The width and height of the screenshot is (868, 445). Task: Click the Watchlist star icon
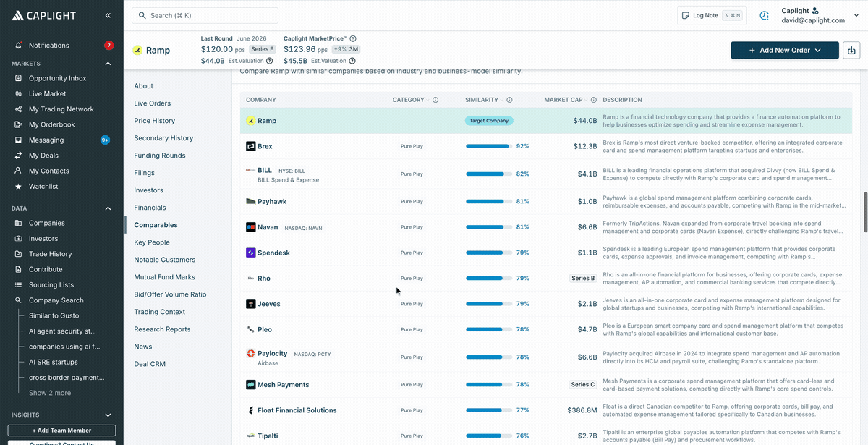coord(19,187)
